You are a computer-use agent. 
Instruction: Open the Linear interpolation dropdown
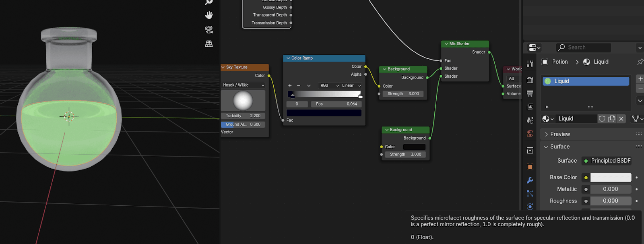click(x=351, y=86)
